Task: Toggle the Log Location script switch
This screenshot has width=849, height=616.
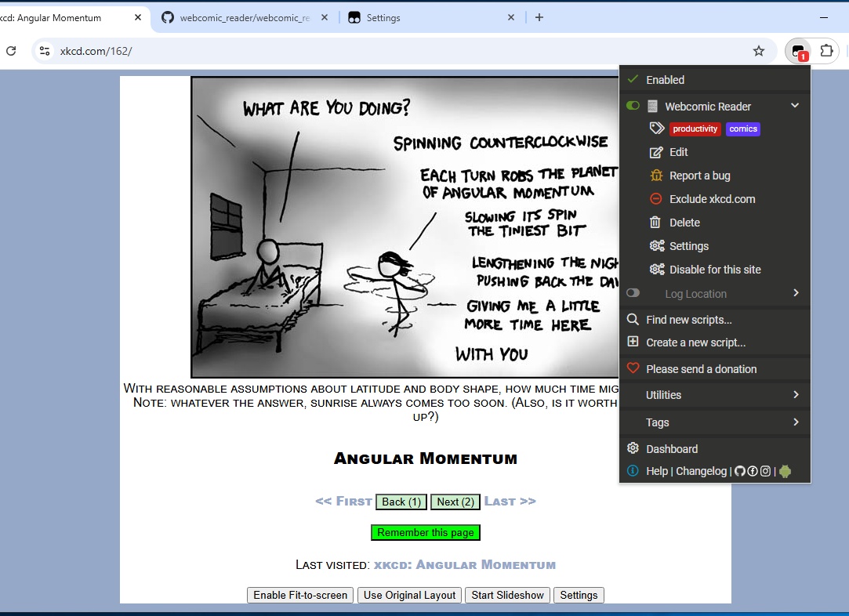Action: 633,293
